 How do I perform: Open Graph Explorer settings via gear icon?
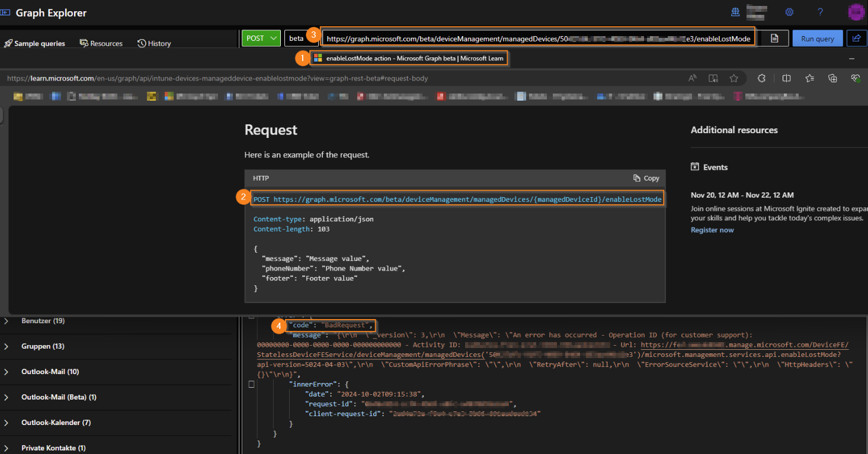tap(789, 12)
